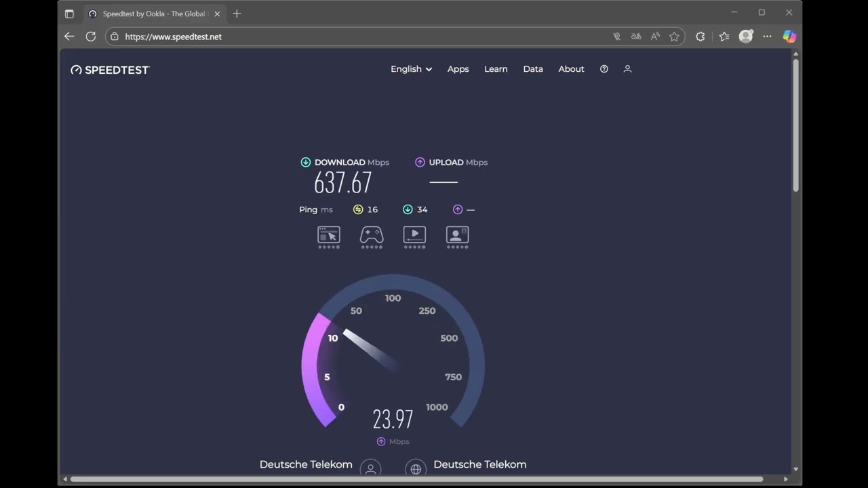This screenshot has width=868, height=488.
Task: Click the read aloud icon
Action: pos(655,37)
